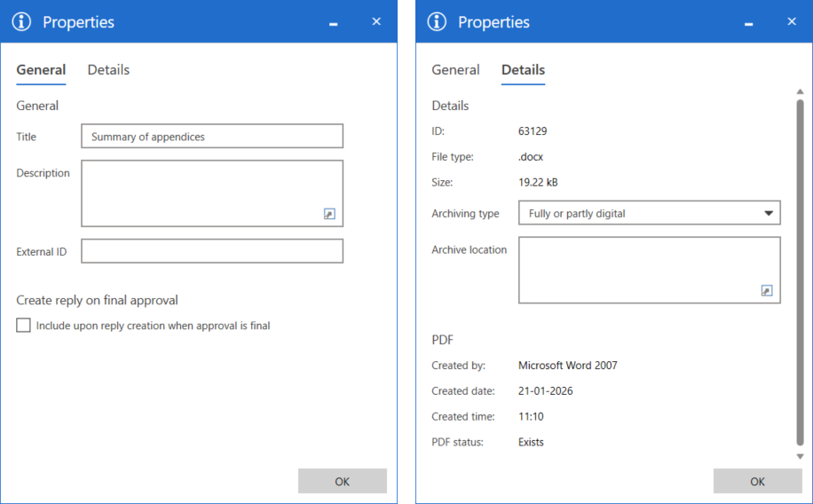This screenshot has height=504, width=813.
Task: Click into the Archive location text area
Action: pyautogui.click(x=649, y=270)
